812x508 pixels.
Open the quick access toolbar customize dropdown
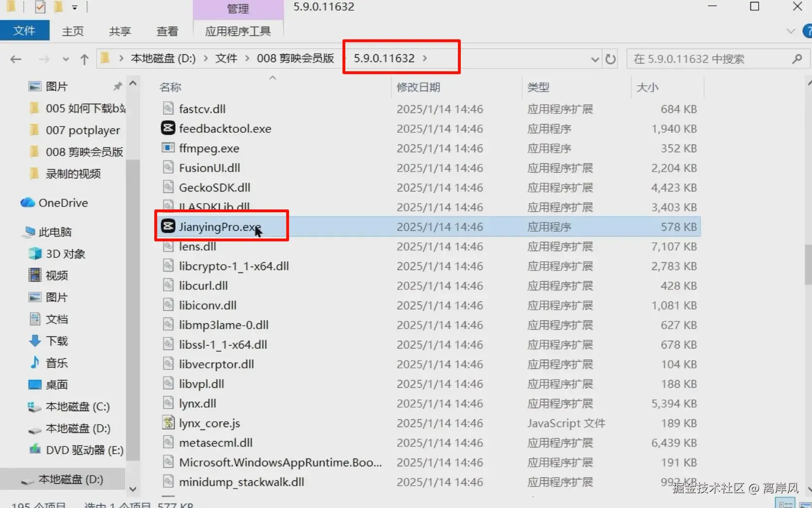coord(75,7)
